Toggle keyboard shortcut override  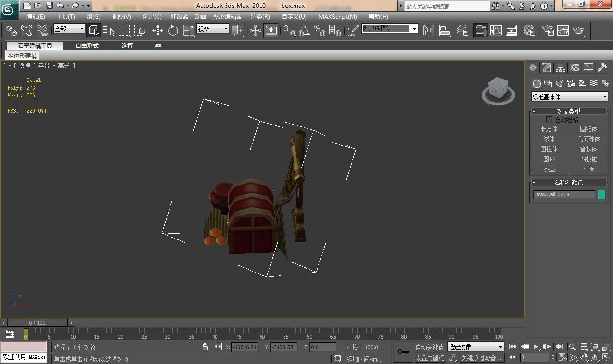pos(271,31)
